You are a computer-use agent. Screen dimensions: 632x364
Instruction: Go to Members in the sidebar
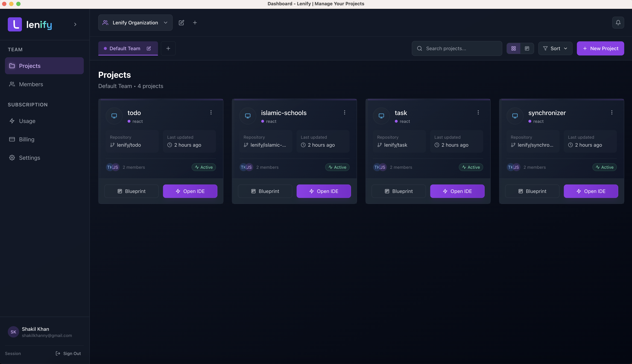[31, 84]
